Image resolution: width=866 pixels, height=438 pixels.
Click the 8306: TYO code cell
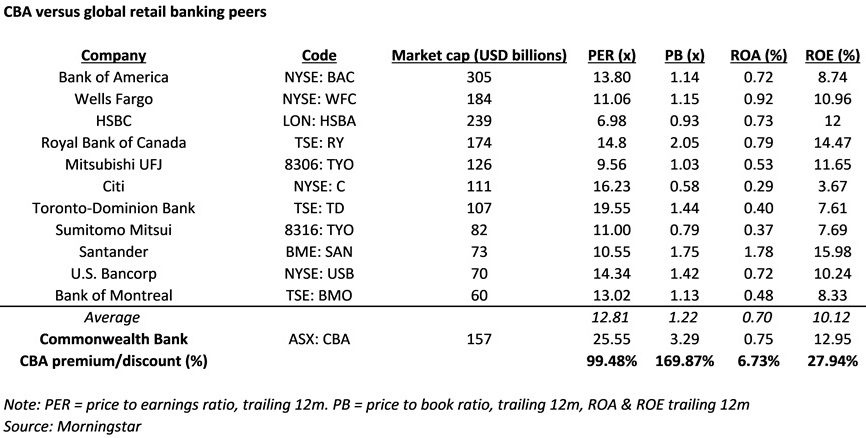318,164
